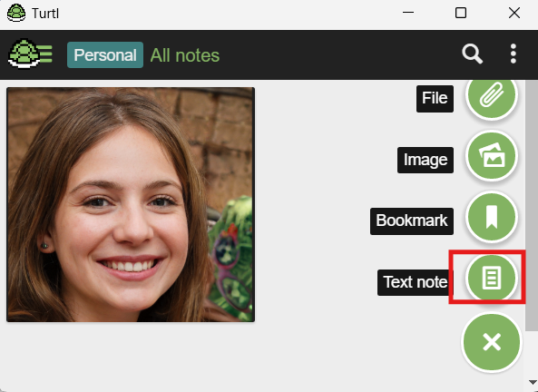Click the Text note label
538x392 pixels.
pos(416,282)
